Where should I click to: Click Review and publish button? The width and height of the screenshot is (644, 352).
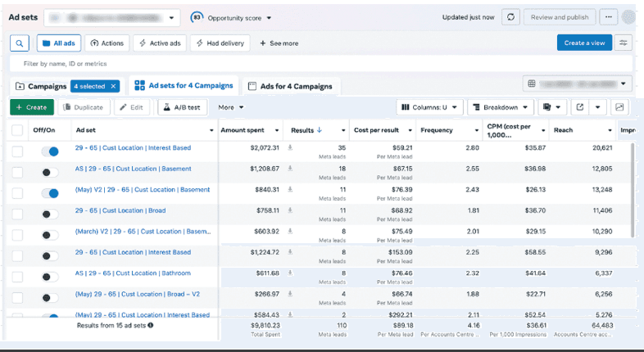coord(560,17)
